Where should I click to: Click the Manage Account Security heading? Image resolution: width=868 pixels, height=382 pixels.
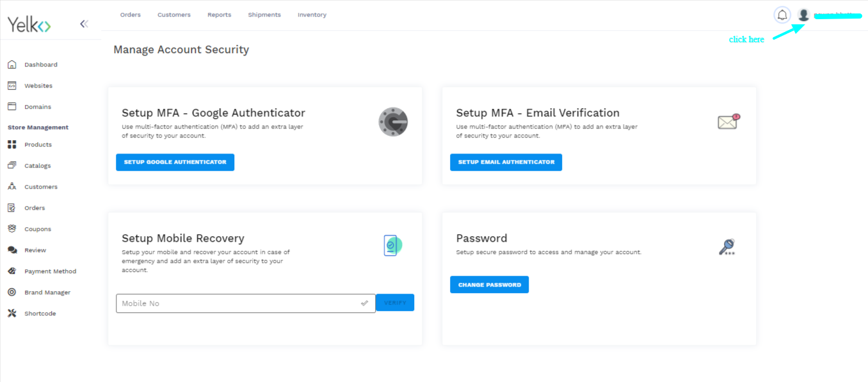pos(181,49)
